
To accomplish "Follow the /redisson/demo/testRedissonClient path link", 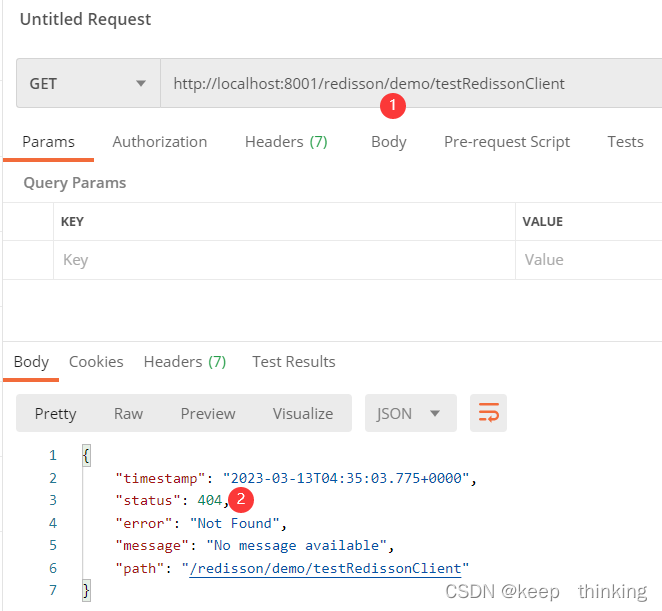I will [x=329, y=568].
